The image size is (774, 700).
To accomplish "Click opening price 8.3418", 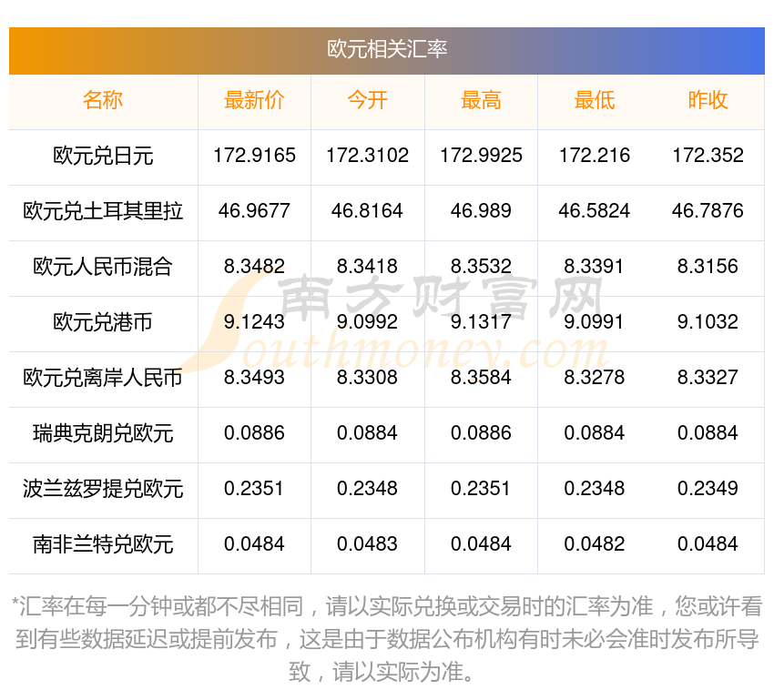I will (x=367, y=267).
